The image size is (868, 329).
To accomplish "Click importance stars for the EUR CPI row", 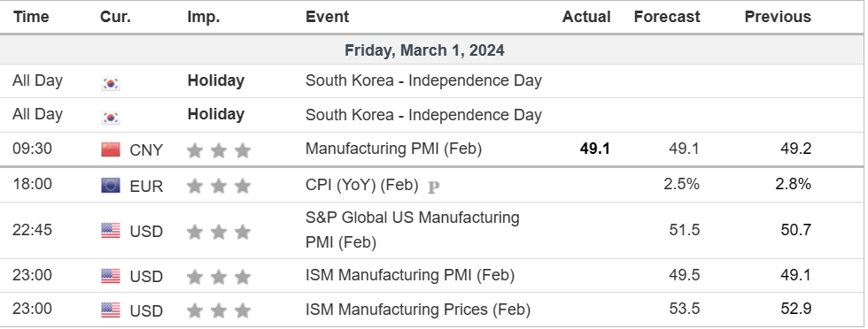I will 219,186.
